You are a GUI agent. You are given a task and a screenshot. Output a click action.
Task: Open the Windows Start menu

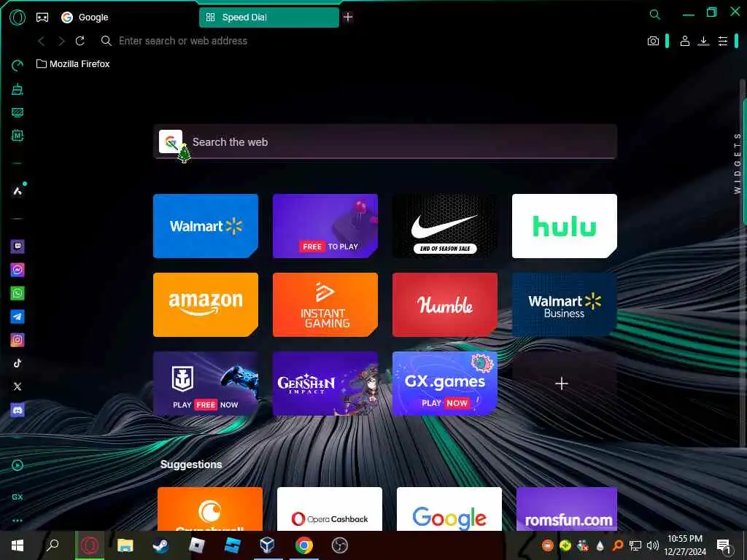[18, 545]
